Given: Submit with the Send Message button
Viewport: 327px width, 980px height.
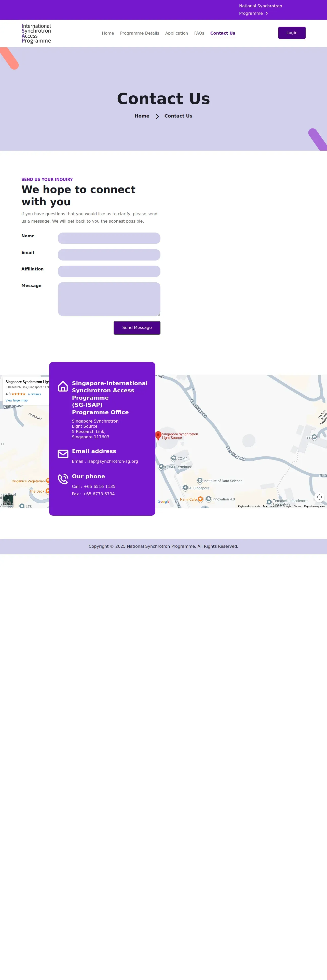Looking at the screenshot, I should 137,328.
